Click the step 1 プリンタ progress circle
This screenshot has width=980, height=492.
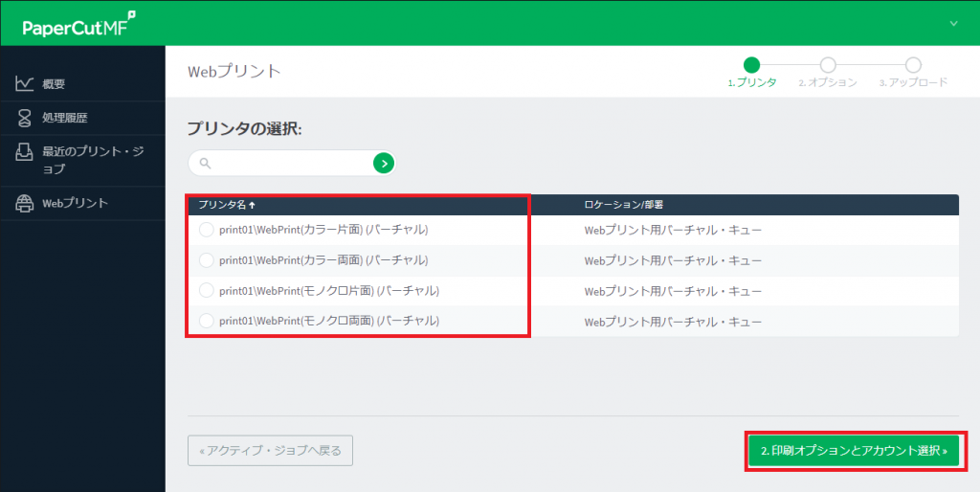751,64
